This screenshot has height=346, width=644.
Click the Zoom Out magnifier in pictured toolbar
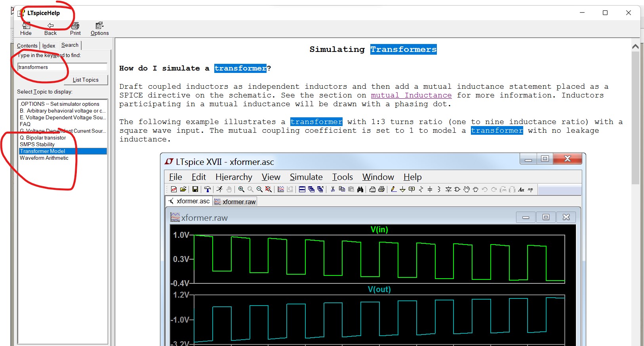259,189
